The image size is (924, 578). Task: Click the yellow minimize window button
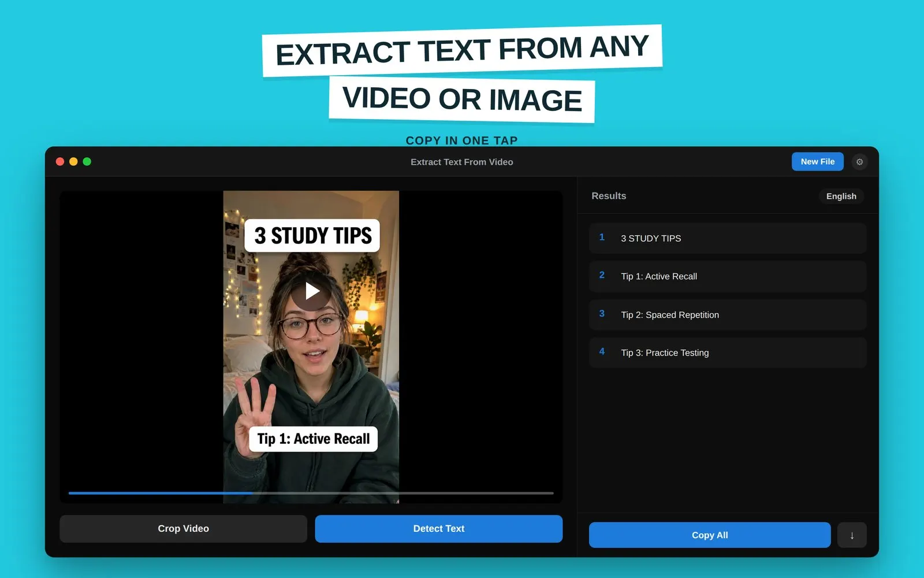click(73, 162)
